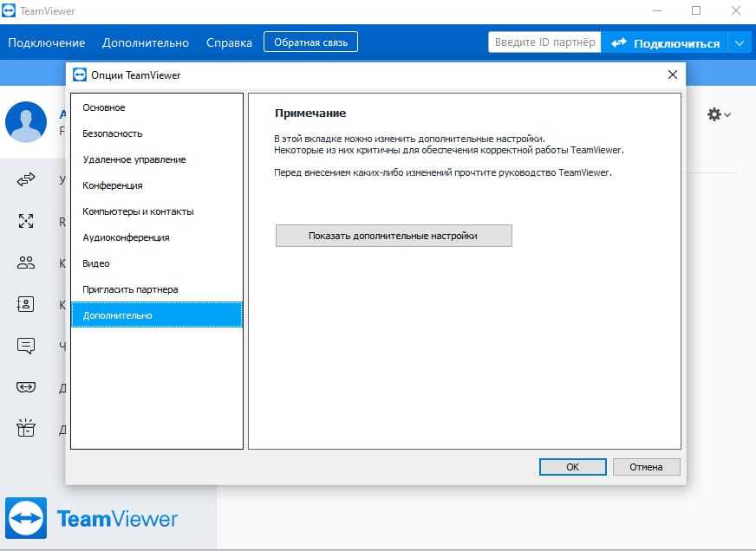Open the Remote Control sidebar arrows icon

(26, 179)
